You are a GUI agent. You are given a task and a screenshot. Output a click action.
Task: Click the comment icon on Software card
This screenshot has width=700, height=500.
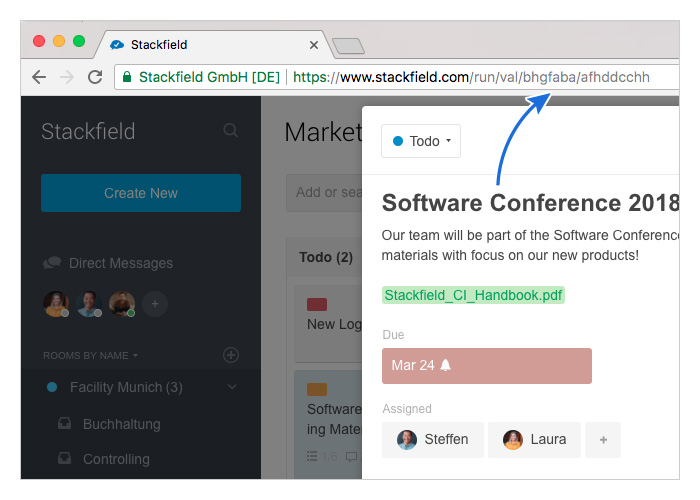click(x=352, y=457)
